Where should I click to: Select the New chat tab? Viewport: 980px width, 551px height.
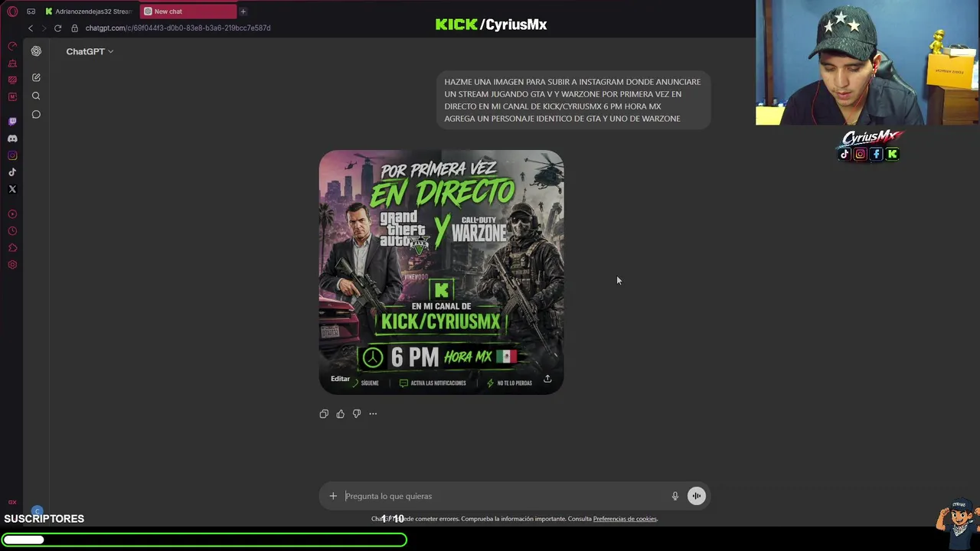click(188, 11)
